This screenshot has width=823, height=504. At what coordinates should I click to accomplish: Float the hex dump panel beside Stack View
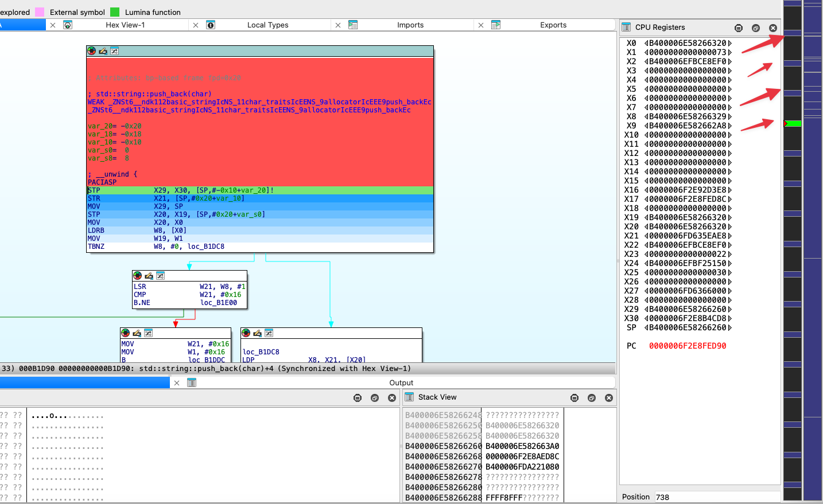(375, 398)
